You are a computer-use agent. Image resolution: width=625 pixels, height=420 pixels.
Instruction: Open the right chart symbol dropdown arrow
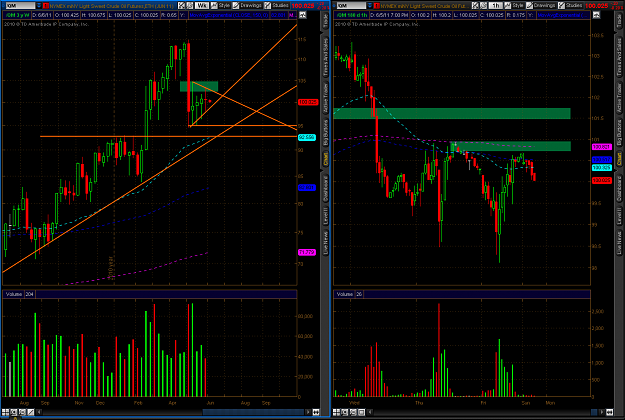click(370, 6)
